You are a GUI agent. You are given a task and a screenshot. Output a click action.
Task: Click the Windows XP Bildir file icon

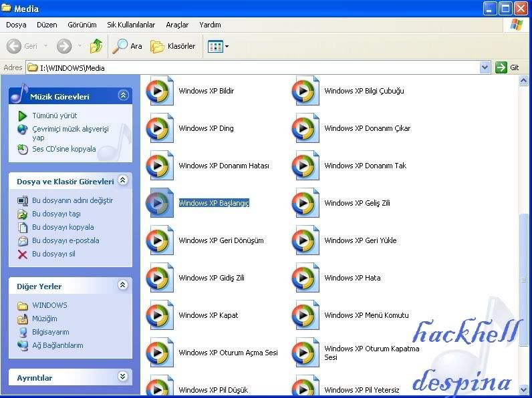(x=160, y=91)
